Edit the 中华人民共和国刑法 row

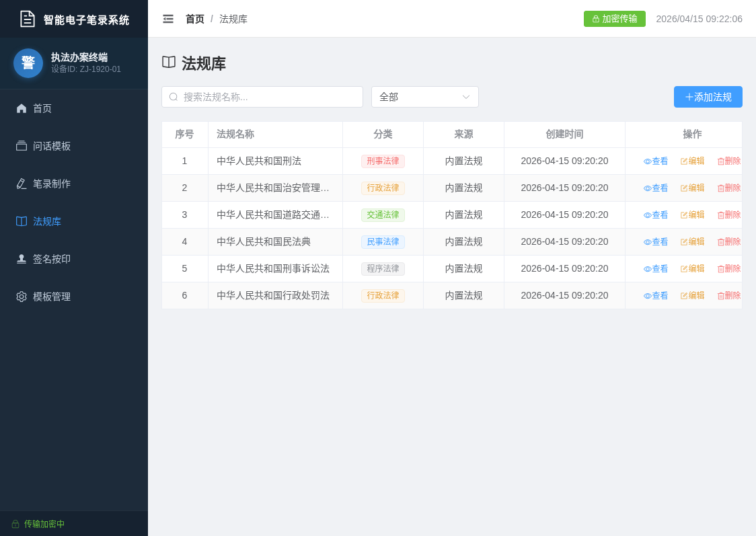coord(692,161)
